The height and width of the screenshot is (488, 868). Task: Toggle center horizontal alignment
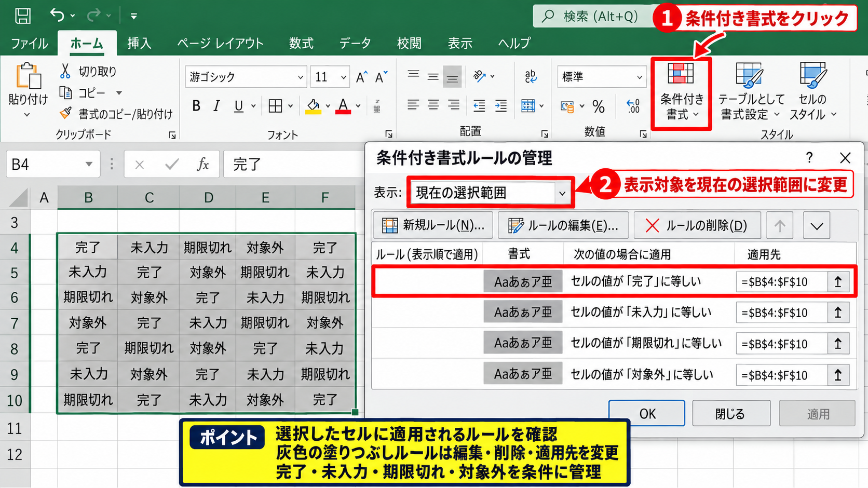tap(433, 105)
